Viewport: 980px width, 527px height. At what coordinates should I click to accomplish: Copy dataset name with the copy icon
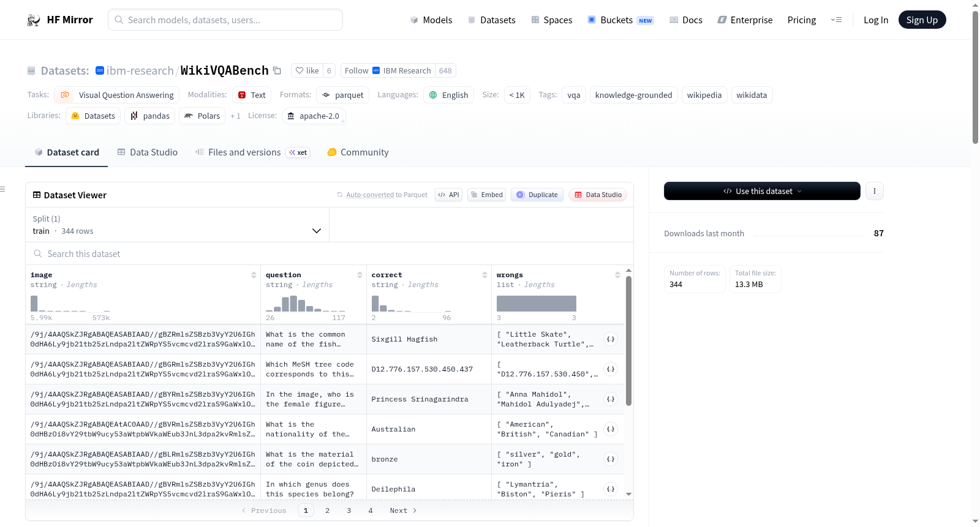pyautogui.click(x=277, y=70)
